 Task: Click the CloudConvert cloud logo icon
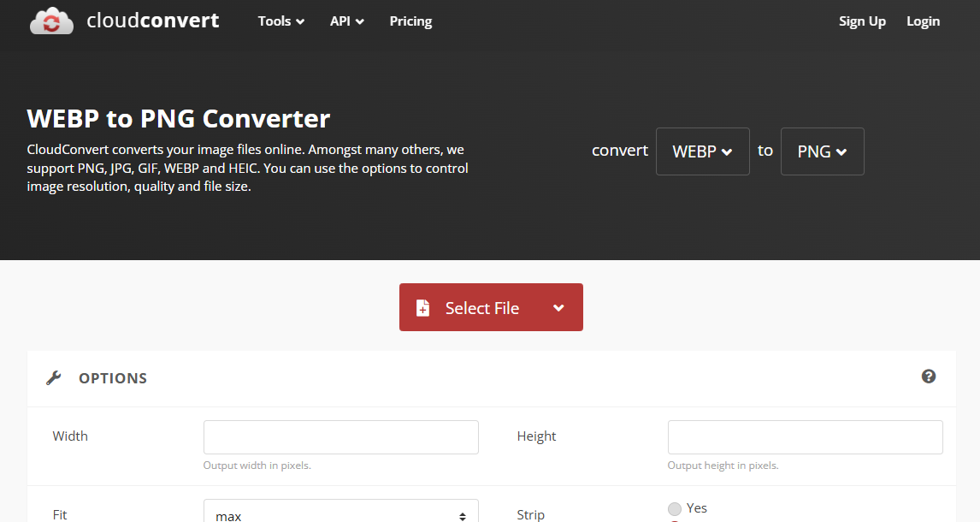coord(52,21)
